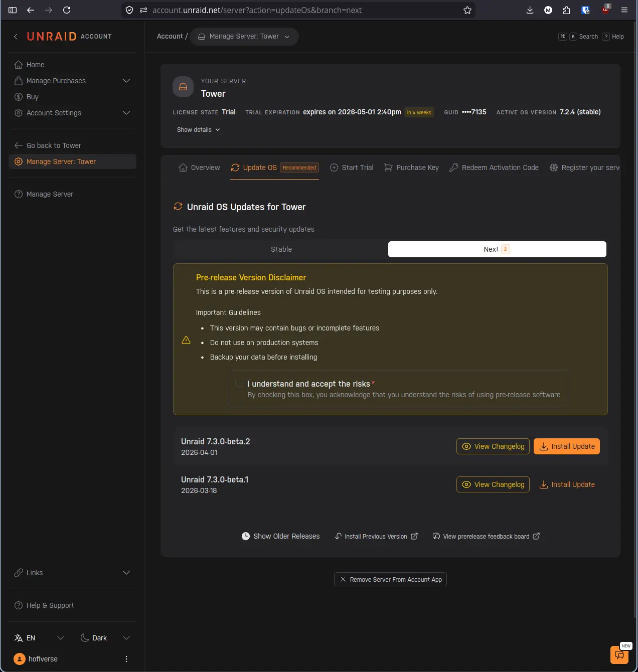Open the browser extensions puzzle icon
This screenshot has height=672, width=638.
click(566, 10)
